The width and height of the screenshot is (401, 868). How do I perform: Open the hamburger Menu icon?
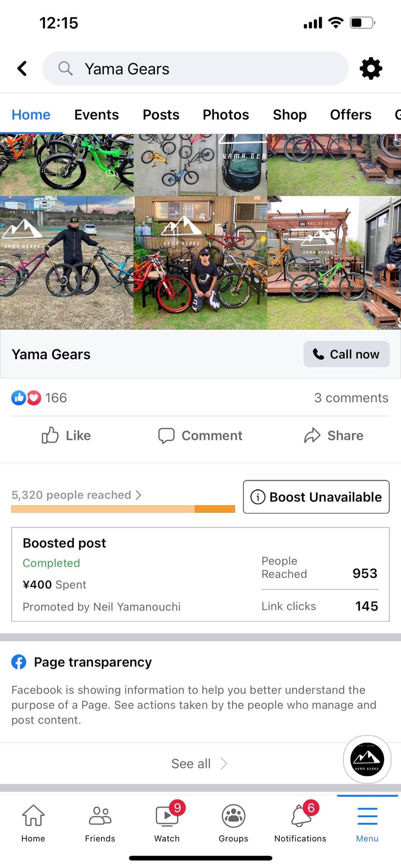[367, 816]
